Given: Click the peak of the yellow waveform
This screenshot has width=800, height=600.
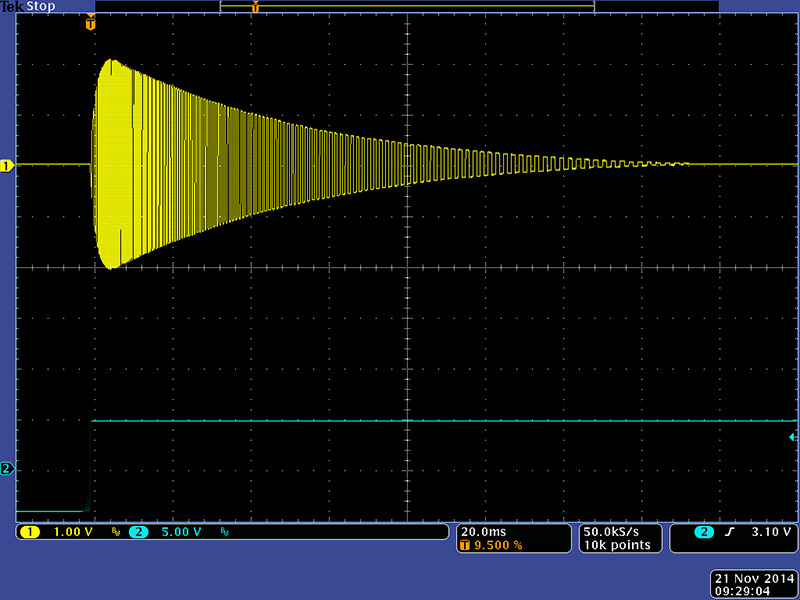Looking at the screenshot, I should (x=113, y=60).
